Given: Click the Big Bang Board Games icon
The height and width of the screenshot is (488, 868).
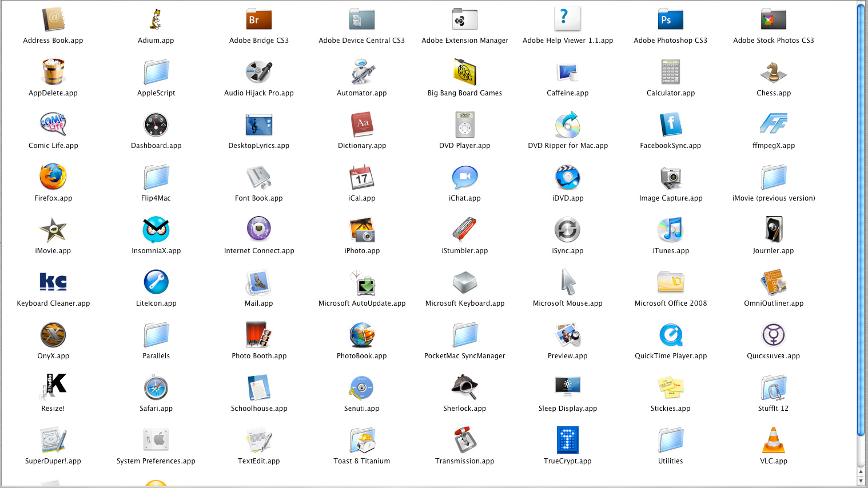Looking at the screenshot, I should [x=465, y=72].
